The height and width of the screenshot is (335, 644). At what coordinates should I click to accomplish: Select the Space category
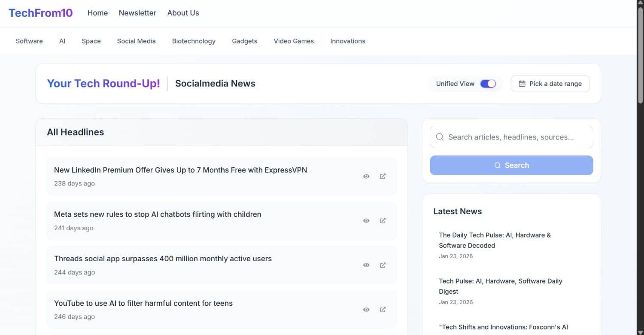click(91, 41)
